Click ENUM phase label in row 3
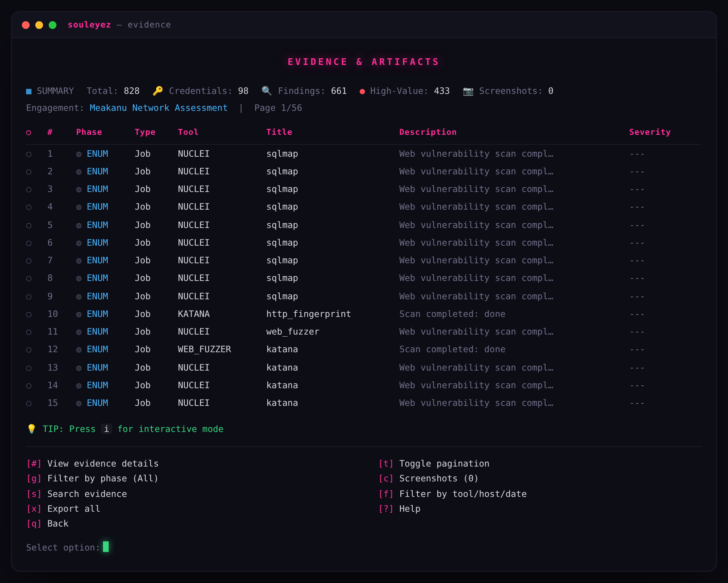 (98, 189)
